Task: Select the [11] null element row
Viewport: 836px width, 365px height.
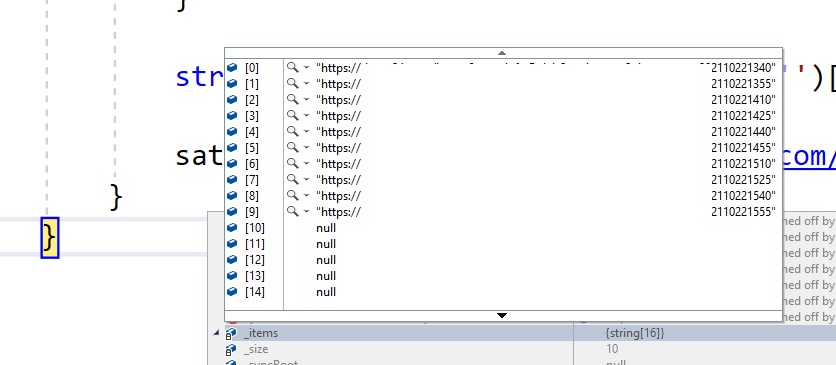Action: (x=503, y=244)
